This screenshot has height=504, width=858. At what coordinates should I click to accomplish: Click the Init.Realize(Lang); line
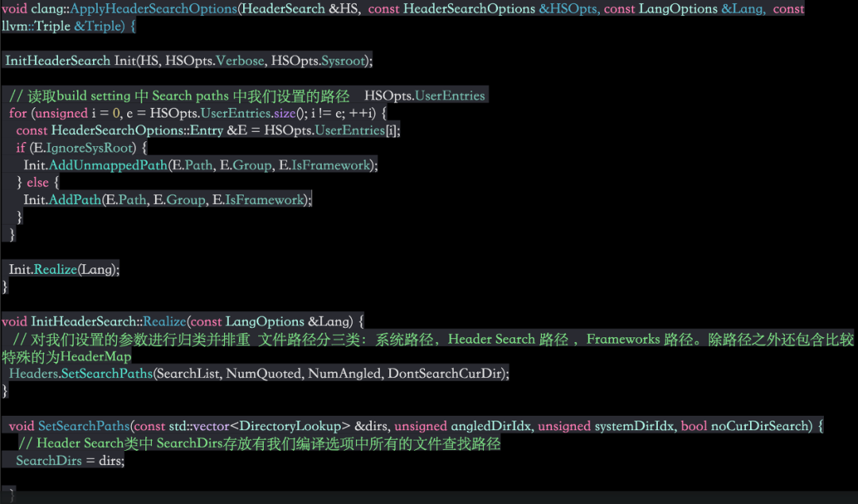(64, 270)
